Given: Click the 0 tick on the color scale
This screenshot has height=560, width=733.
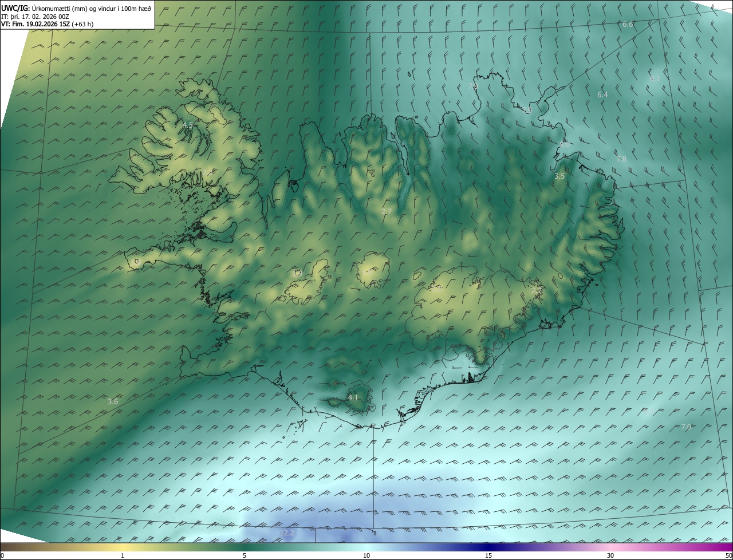Looking at the screenshot, I should pos(2,555).
